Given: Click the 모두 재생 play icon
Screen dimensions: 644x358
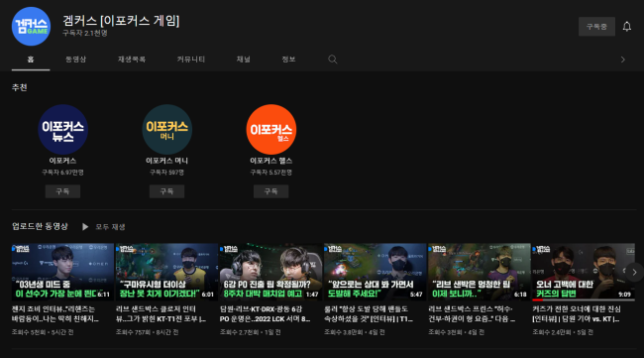Looking at the screenshot, I should pyautogui.click(x=85, y=227).
